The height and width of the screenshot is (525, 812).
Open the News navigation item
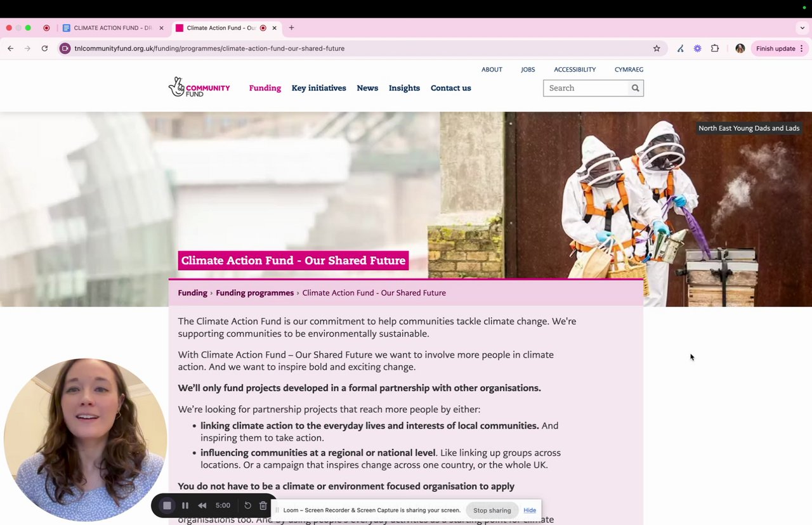point(367,88)
